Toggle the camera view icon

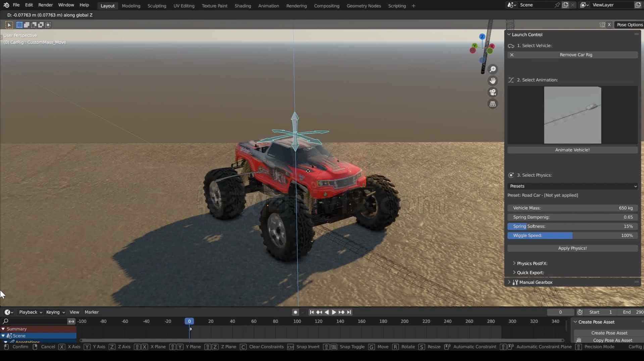coord(493,92)
